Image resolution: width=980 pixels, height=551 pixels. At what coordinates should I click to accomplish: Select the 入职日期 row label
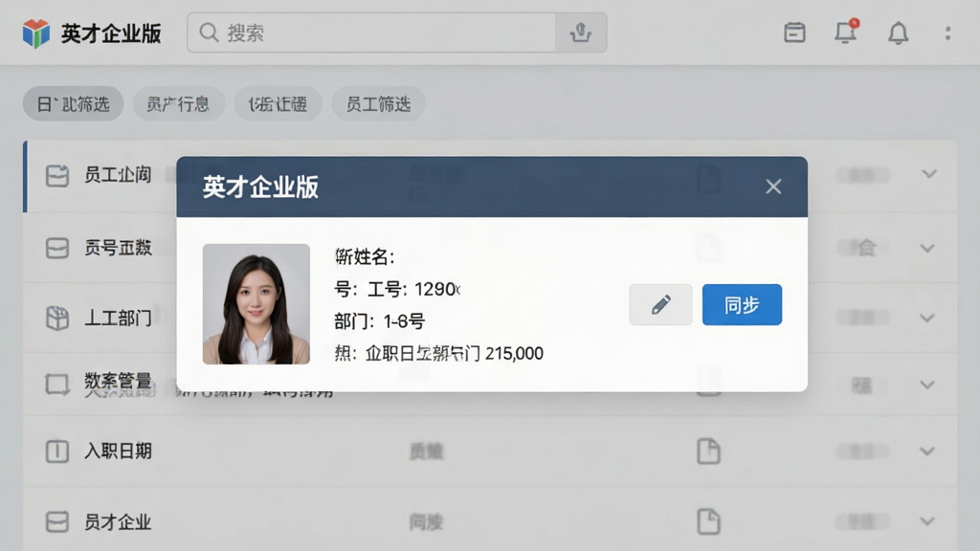tap(118, 452)
